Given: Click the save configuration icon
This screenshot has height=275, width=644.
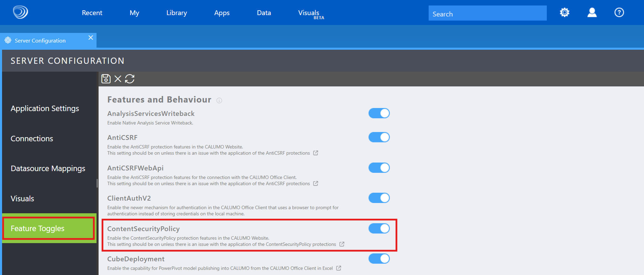Looking at the screenshot, I should coord(106,79).
